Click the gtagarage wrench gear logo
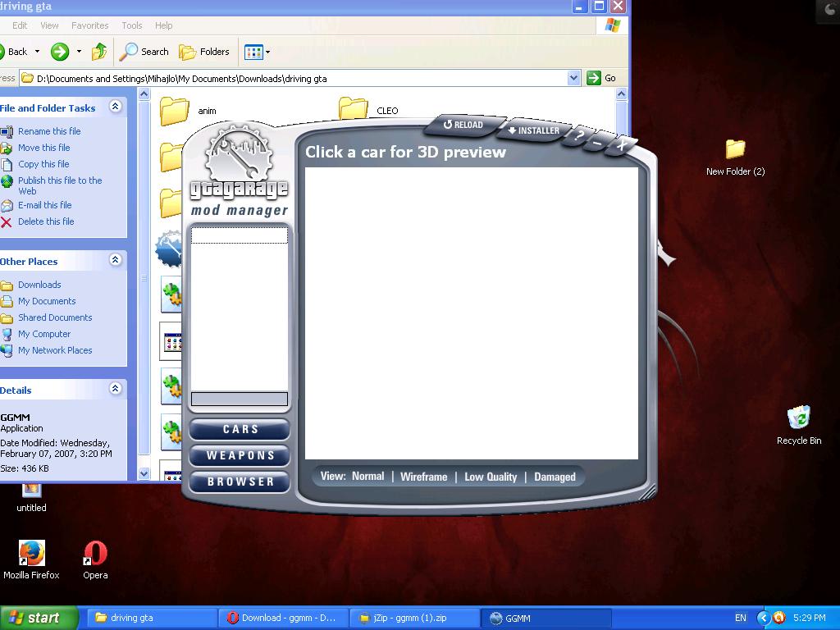The width and height of the screenshot is (840, 630). point(239,155)
